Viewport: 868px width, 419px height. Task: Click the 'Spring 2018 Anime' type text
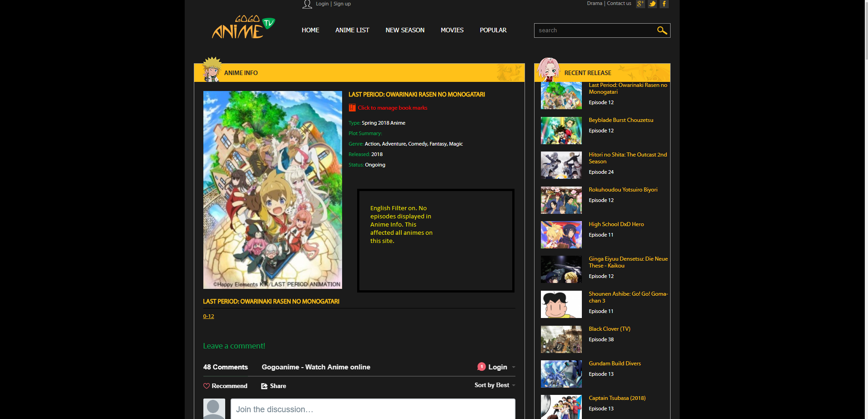coord(384,123)
